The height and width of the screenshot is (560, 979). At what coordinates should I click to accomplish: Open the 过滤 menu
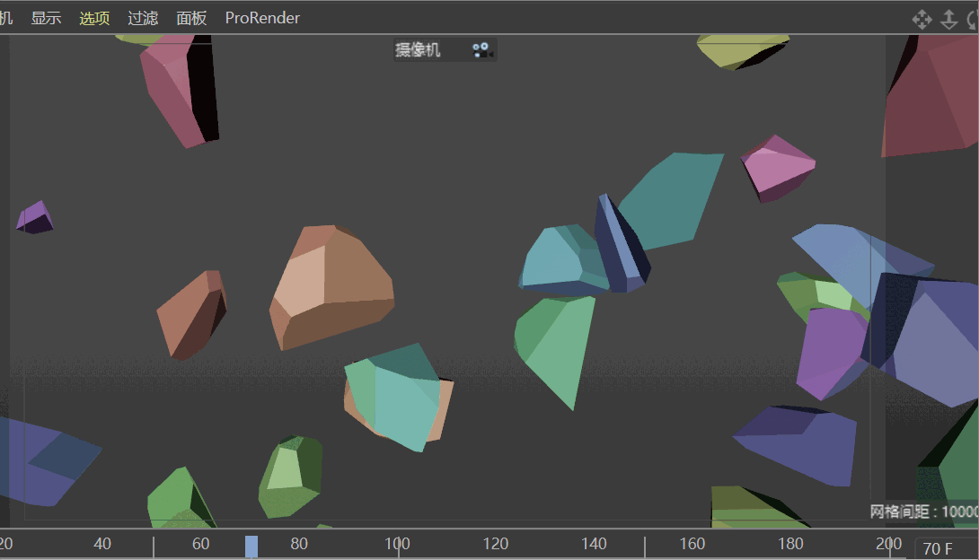143,18
